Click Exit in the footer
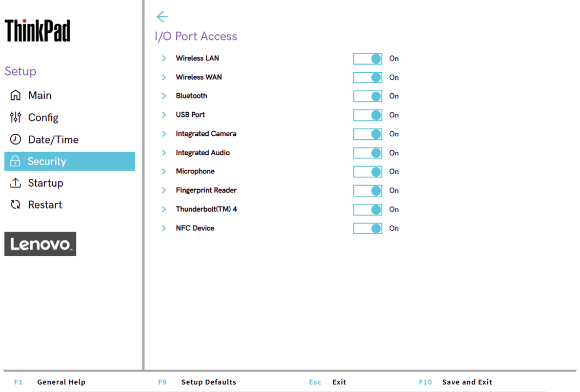This screenshot has width=580, height=392. coord(339,382)
